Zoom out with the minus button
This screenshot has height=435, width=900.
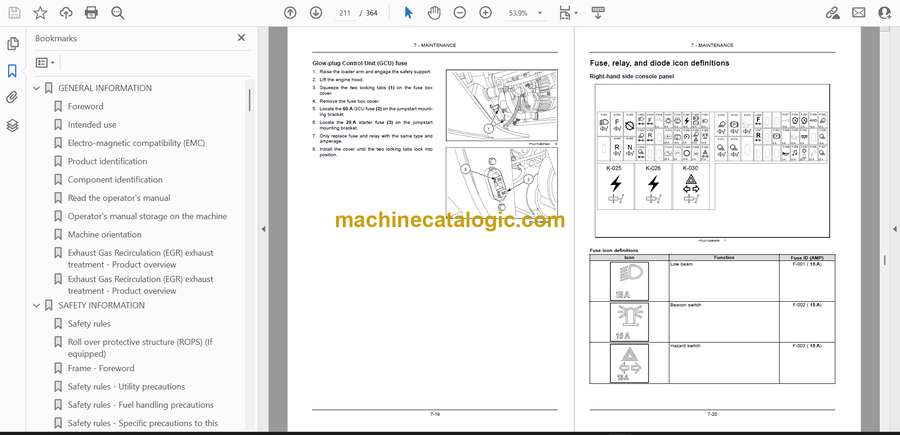point(460,13)
